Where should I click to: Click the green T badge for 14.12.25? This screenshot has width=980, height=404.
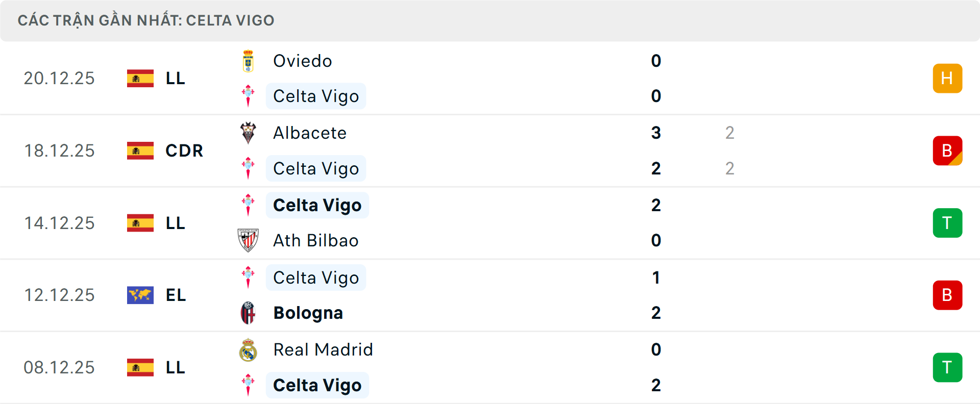[x=947, y=223]
